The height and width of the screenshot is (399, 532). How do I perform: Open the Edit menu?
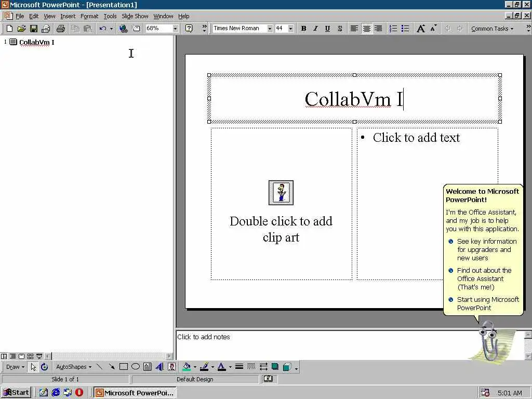click(34, 16)
